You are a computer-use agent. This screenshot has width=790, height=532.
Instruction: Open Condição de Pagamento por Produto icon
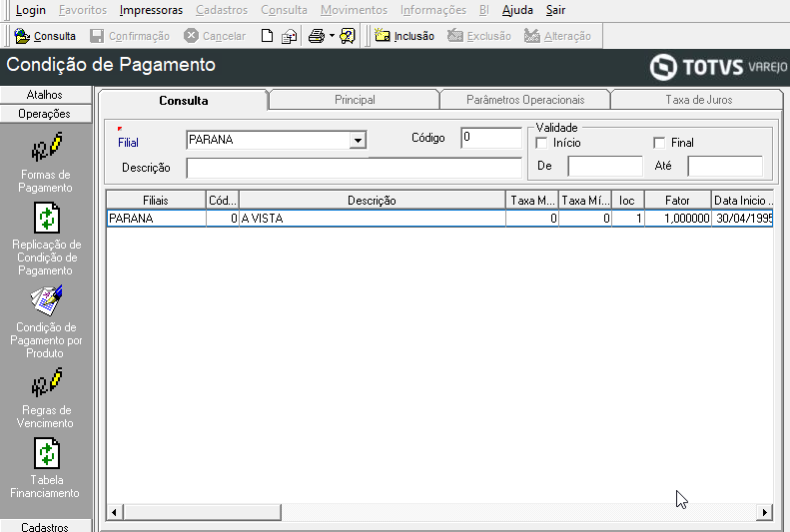(x=46, y=300)
